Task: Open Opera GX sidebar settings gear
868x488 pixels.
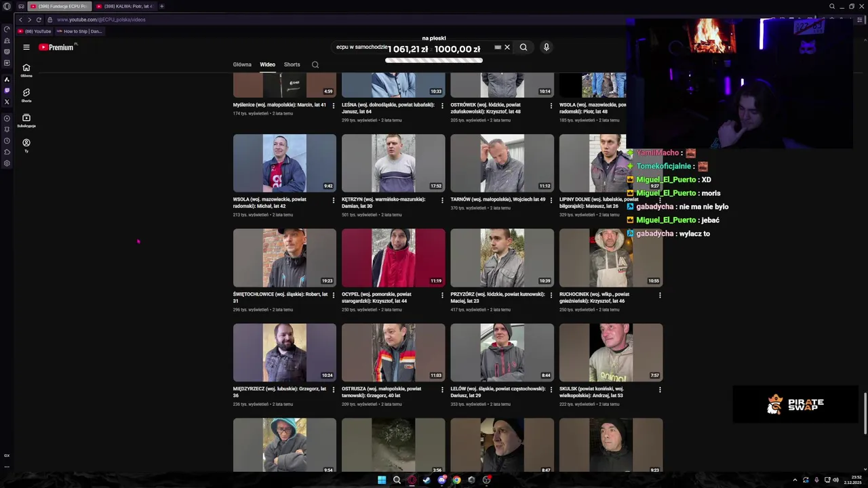Action: coord(7,163)
